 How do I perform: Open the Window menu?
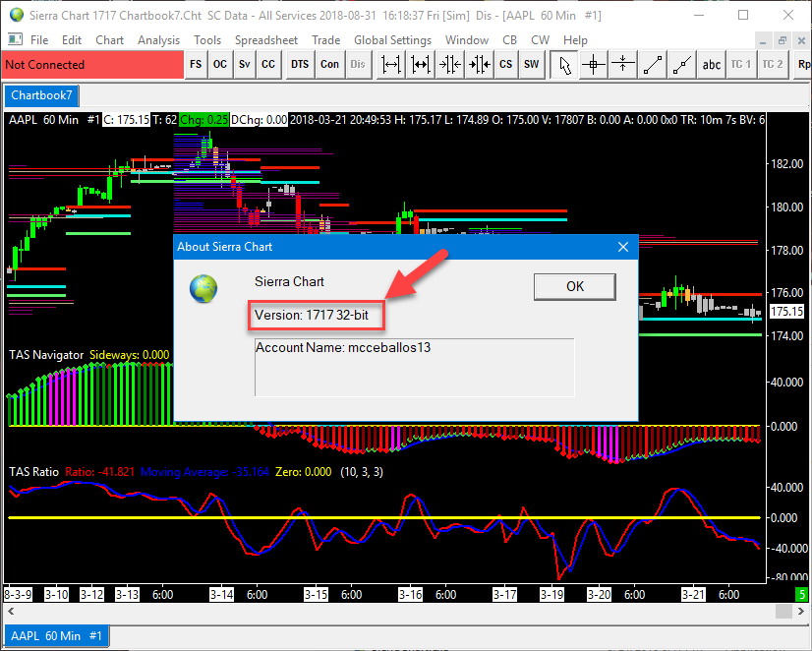point(467,40)
